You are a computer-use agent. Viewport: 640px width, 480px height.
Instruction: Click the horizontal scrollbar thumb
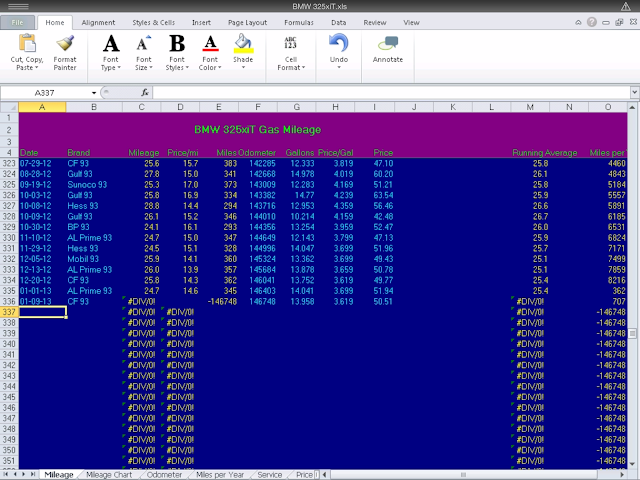pos(463,474)
